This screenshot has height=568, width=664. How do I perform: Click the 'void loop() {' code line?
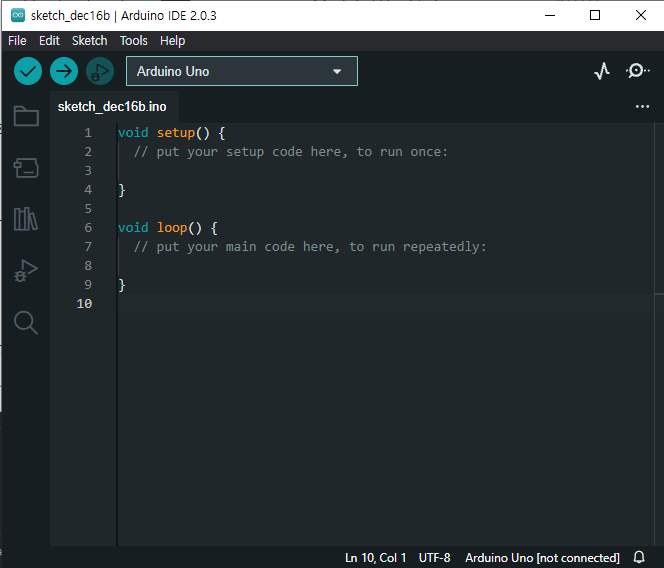click(168, 228)
